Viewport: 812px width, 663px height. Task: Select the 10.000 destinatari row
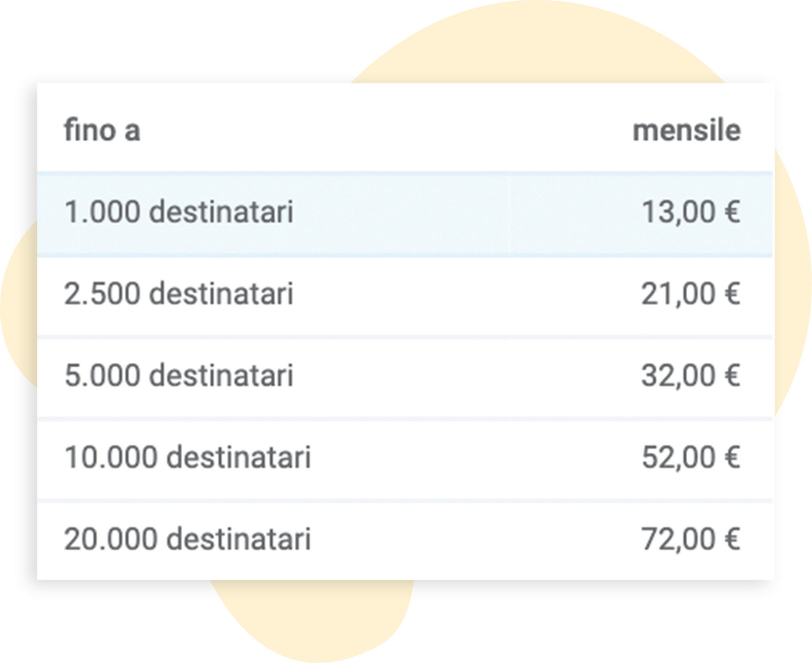tap(405, 459)
